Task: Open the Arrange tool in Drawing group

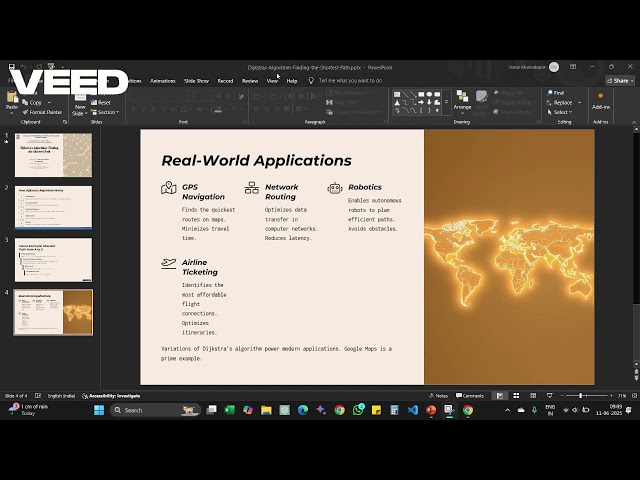Action: (462, 102)
